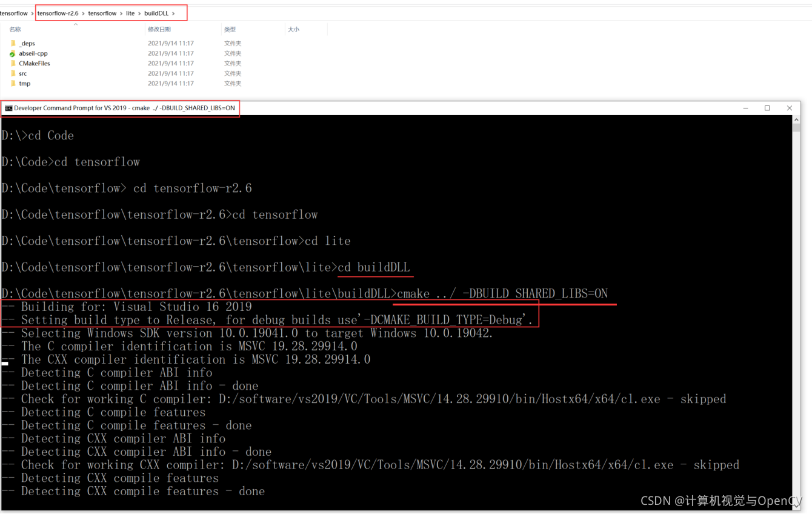This screenshot has width=812, height=514.
Task: Click the Developer Command Prompt title text
Action: (124, 108)
